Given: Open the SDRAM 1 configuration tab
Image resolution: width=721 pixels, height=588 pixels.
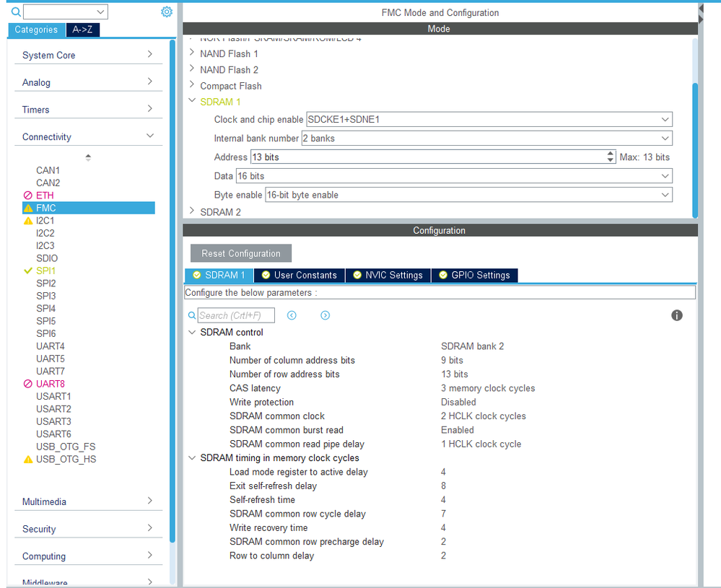Looking at the screenshot, I should [x=219, y=275].
